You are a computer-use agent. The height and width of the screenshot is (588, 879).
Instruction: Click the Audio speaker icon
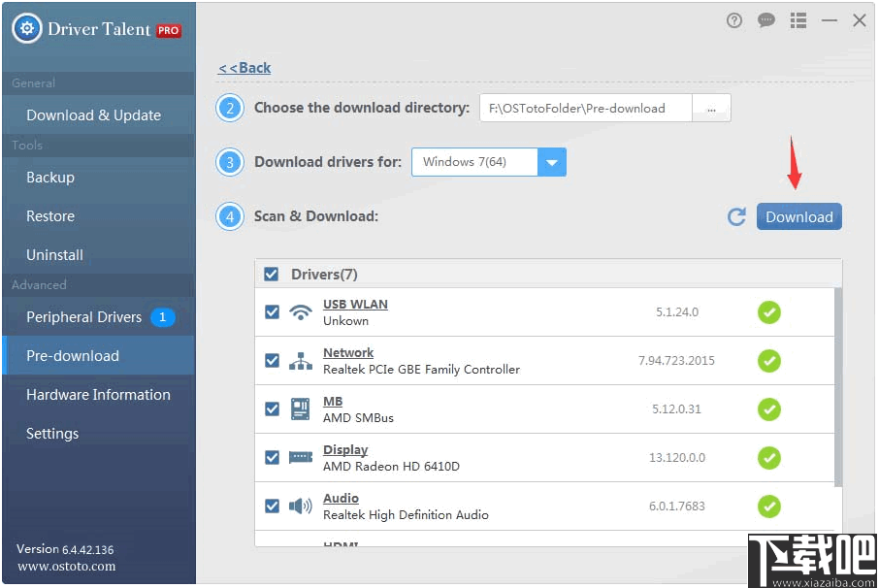point(301,506)
